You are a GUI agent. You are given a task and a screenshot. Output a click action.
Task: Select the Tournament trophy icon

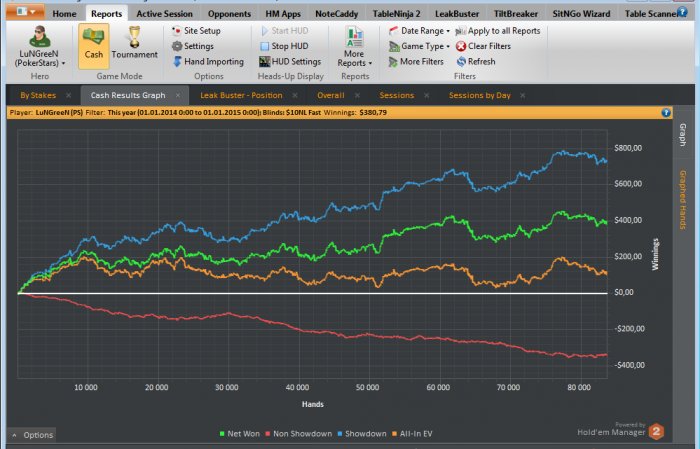click(134, 37)
